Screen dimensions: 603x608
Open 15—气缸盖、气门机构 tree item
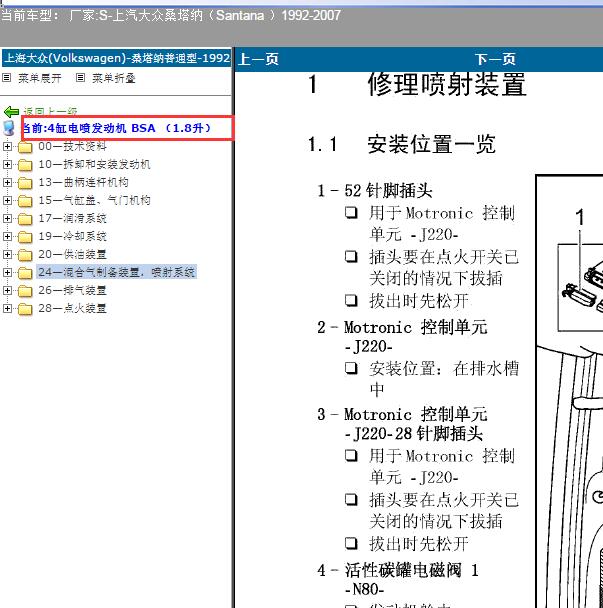tap(94, 200)
